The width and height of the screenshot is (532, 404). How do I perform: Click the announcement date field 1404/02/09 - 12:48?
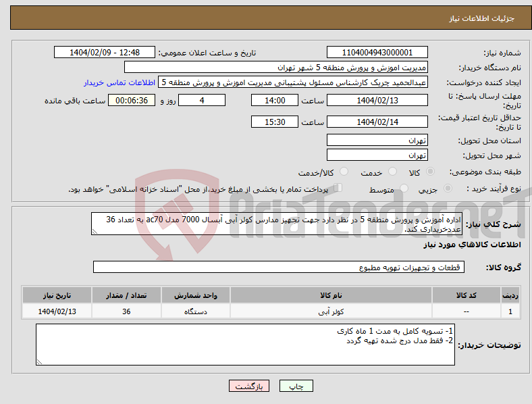click(105, 52)
